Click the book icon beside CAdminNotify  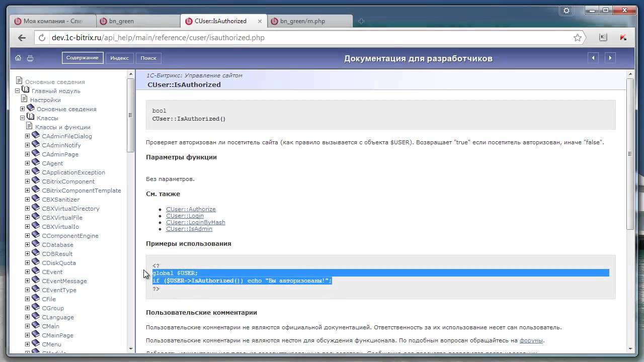pyautogui.click(x=36, y=144)
